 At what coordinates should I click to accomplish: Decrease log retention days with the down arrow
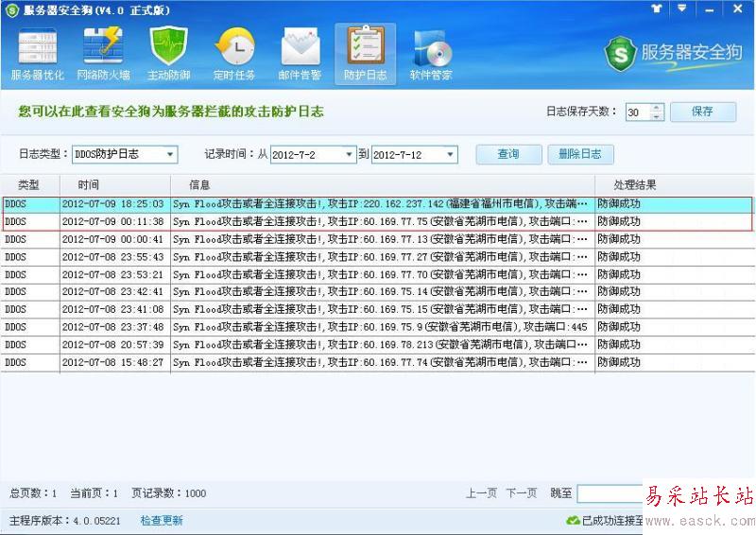[x=656, y=116]
